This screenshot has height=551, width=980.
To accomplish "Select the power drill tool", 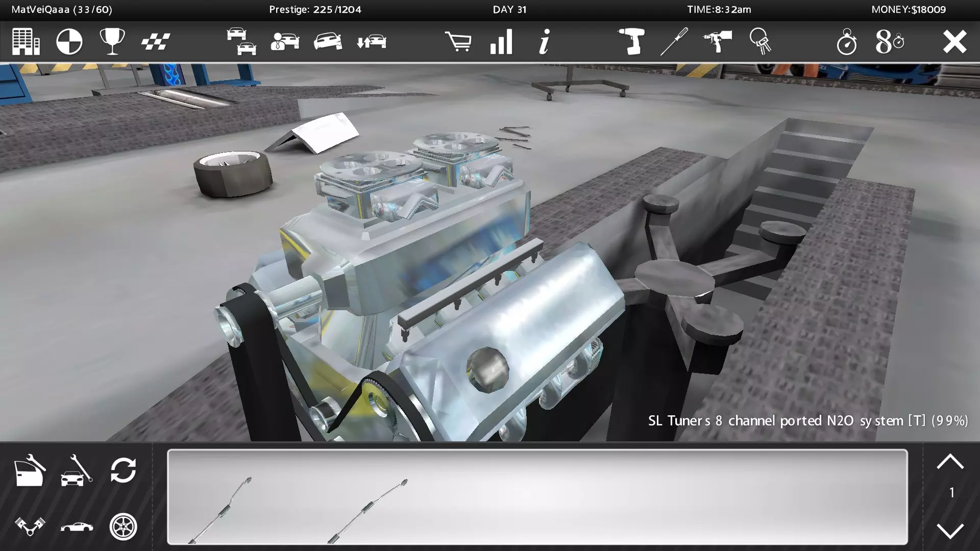I will pyautogui.click(x=631, y=41).
